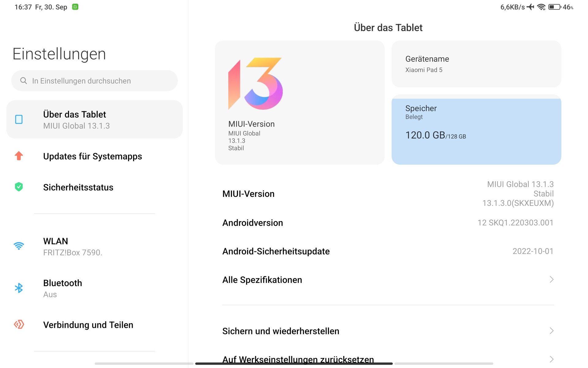Tap the Wi-Fi status bar icon
588x368 pixels.
coord(541,7)
